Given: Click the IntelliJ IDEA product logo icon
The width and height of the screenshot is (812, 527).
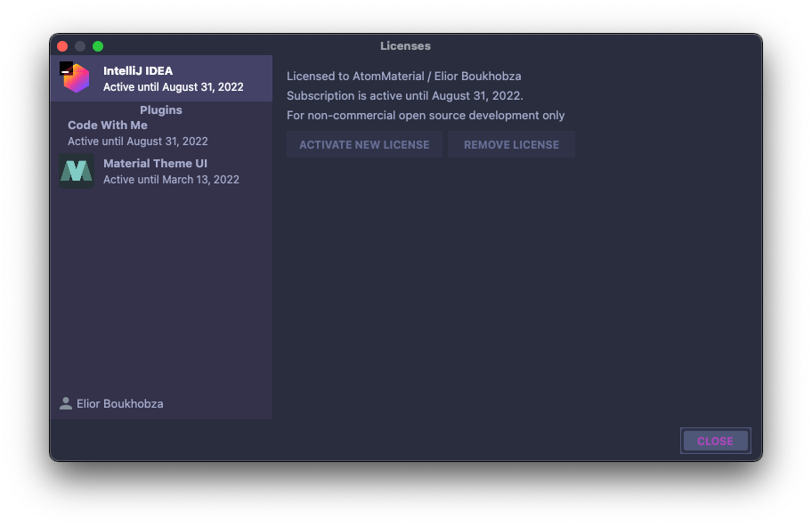Looking at the screenshot, I should pos(75,77).
